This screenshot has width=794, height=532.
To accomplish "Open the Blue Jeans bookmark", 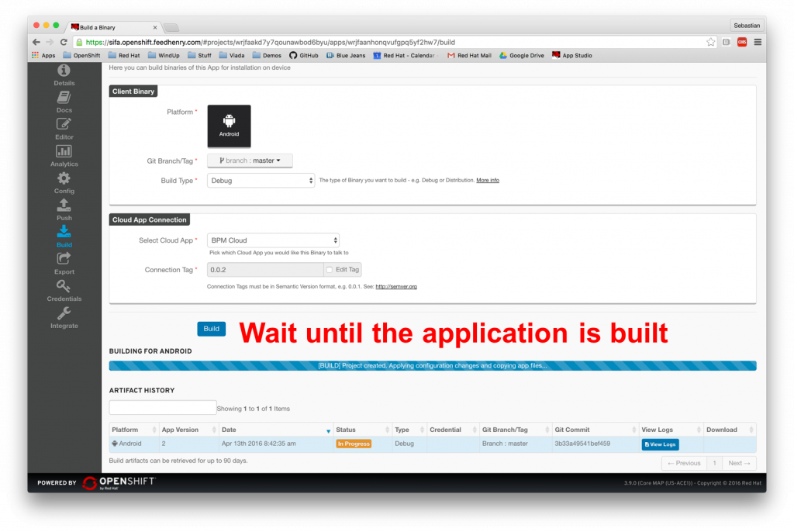I will pos(346,56).
